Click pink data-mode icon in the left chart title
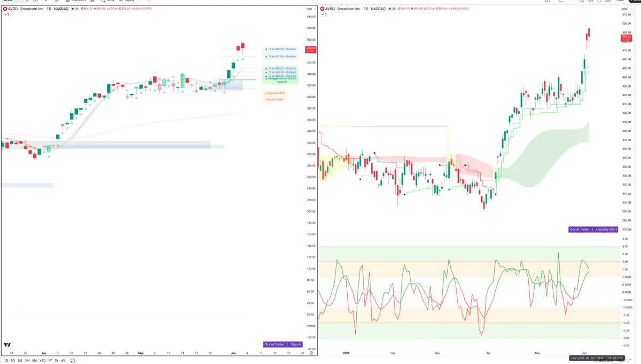Viewport: 641px width, 364px height. pos(76,9)
